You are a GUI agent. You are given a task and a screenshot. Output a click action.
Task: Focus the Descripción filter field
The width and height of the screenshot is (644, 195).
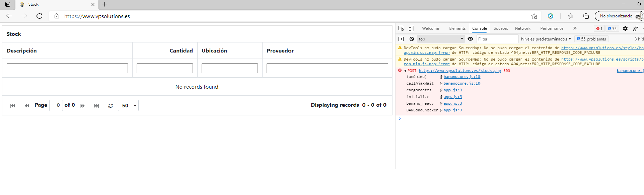tap(67, 68)
